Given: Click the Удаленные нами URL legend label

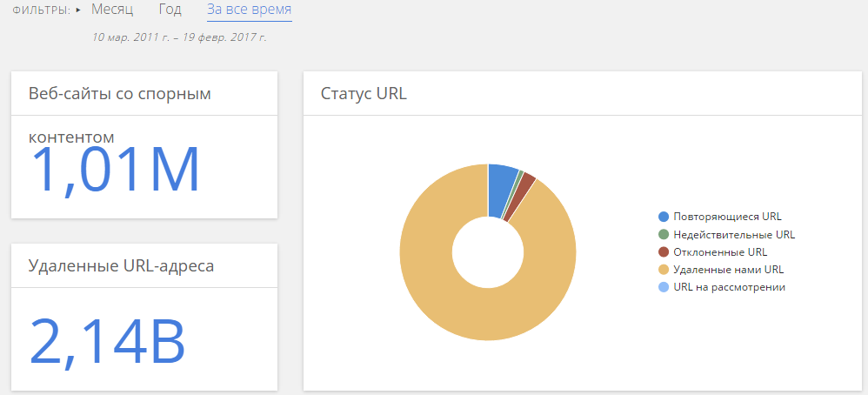Looking at the screenshot, I should (x=729, y=270).
